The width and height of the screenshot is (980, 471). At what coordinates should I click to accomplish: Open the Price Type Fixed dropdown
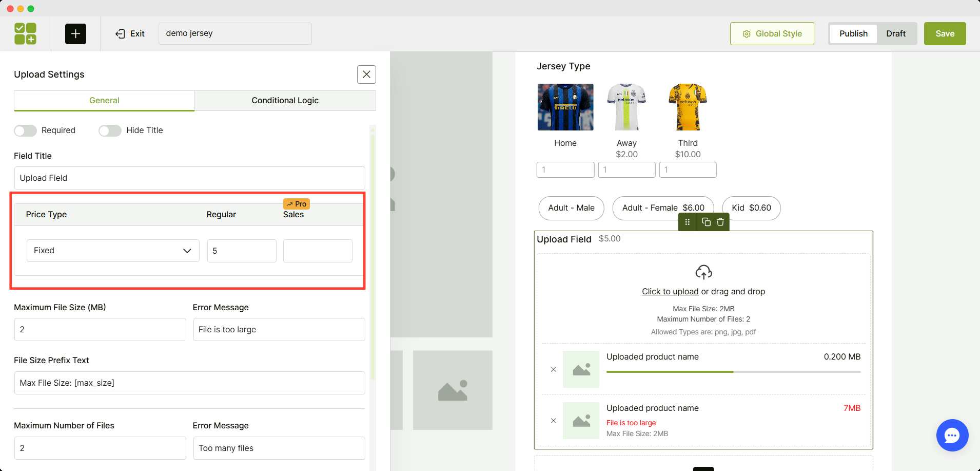(x=113, y=251)
